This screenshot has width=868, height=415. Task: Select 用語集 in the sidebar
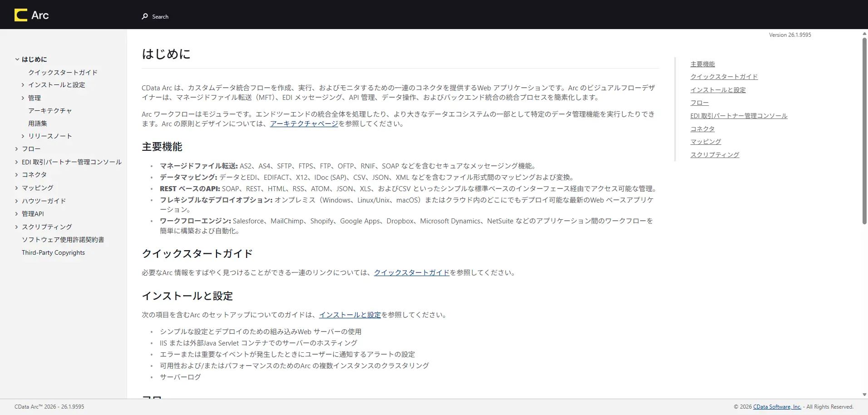coord(38,123)
